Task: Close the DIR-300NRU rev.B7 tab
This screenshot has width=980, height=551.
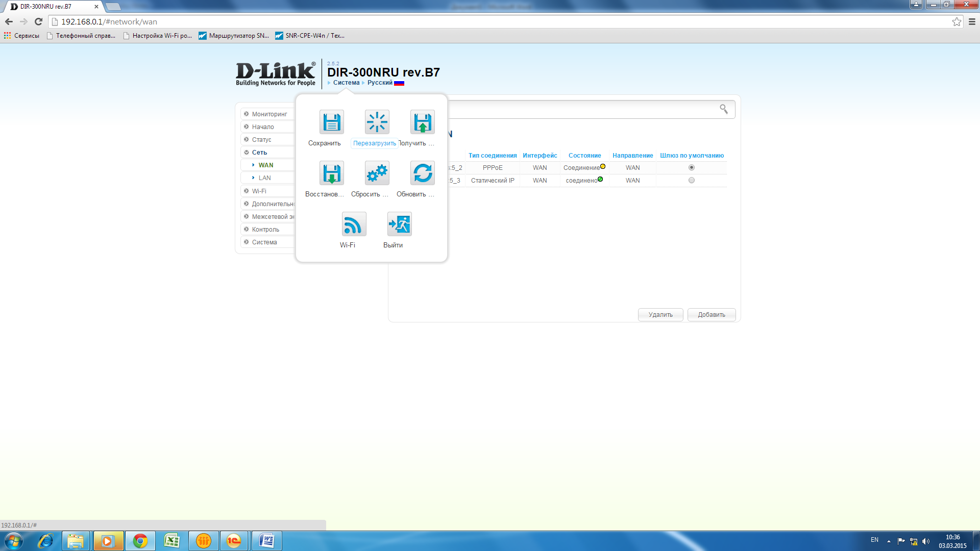Action: [96, 7]
